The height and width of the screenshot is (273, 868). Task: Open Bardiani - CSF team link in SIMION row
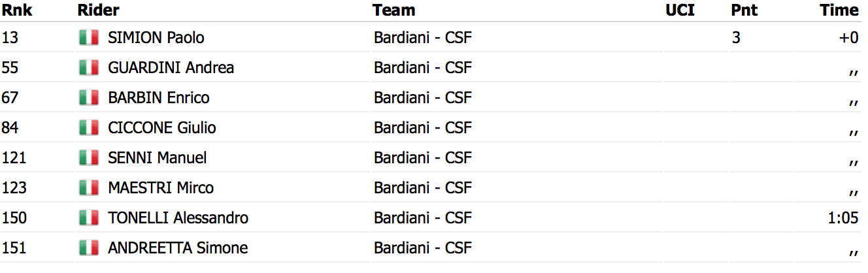(423, 38)
